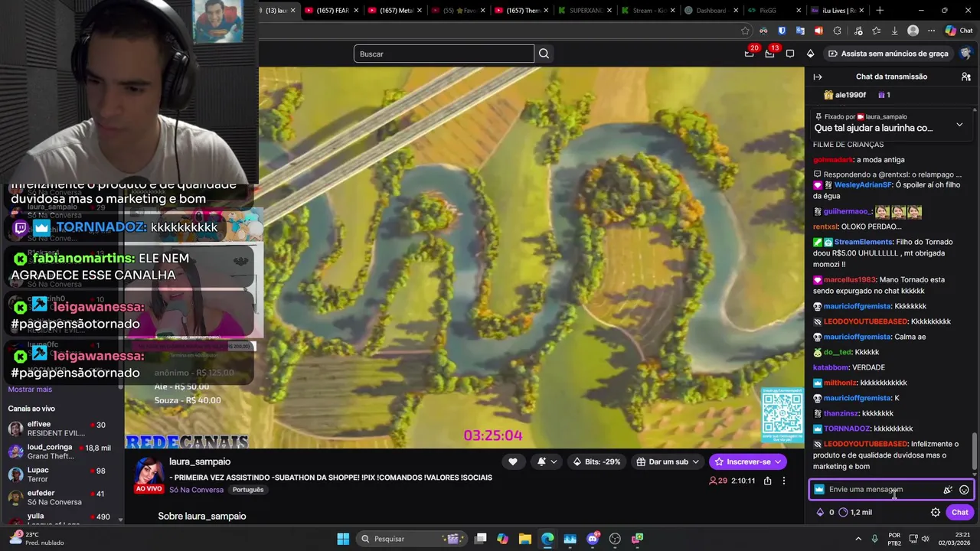The height and width of the screenshot is (551, 980).
Task: Click LEODOYOUTUBEBASED name in last chat message
Action: 866,444
